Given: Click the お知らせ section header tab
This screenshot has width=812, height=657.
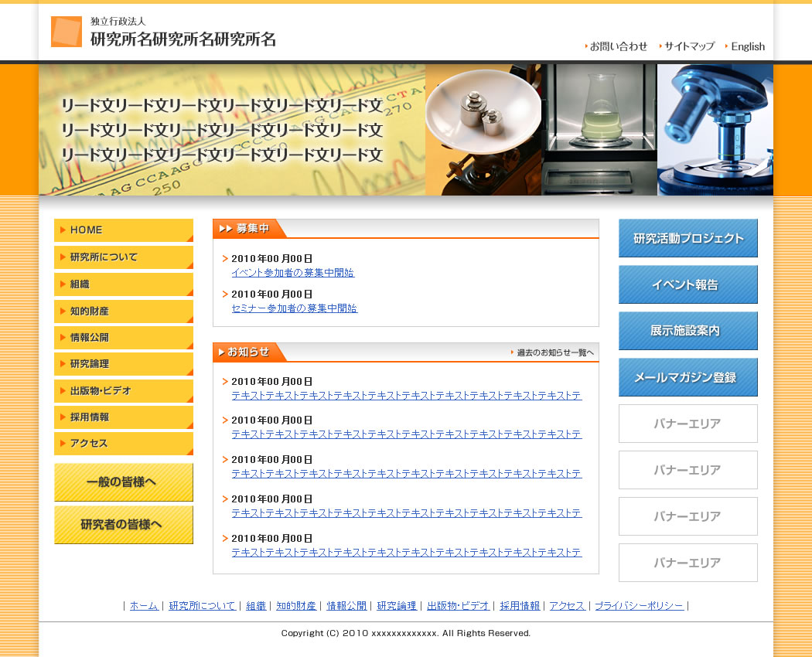Looking at the screenshot, I should (248, 352).
